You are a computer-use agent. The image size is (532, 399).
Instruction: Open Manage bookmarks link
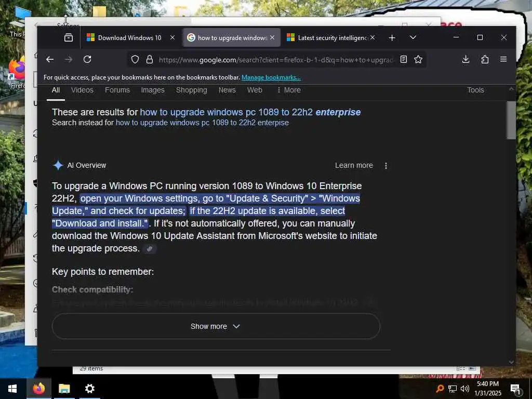point(271,77)
